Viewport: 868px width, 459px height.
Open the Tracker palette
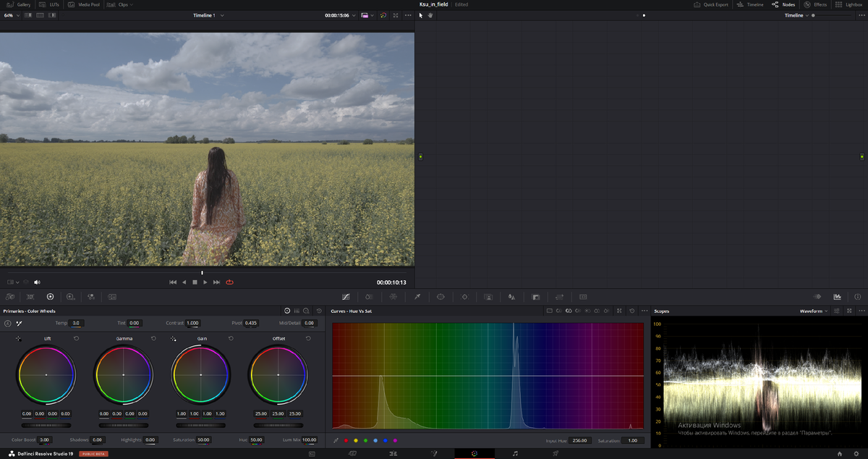click(464, 297)
